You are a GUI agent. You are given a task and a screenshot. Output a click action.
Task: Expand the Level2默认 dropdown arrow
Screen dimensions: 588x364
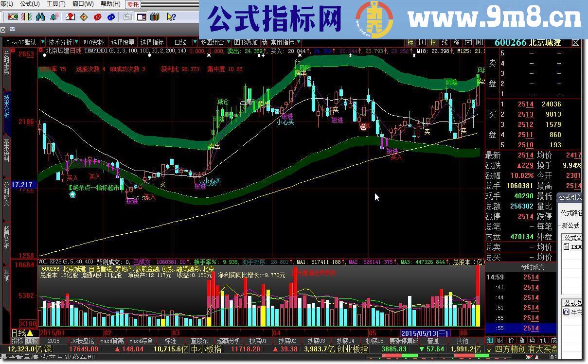42,42
